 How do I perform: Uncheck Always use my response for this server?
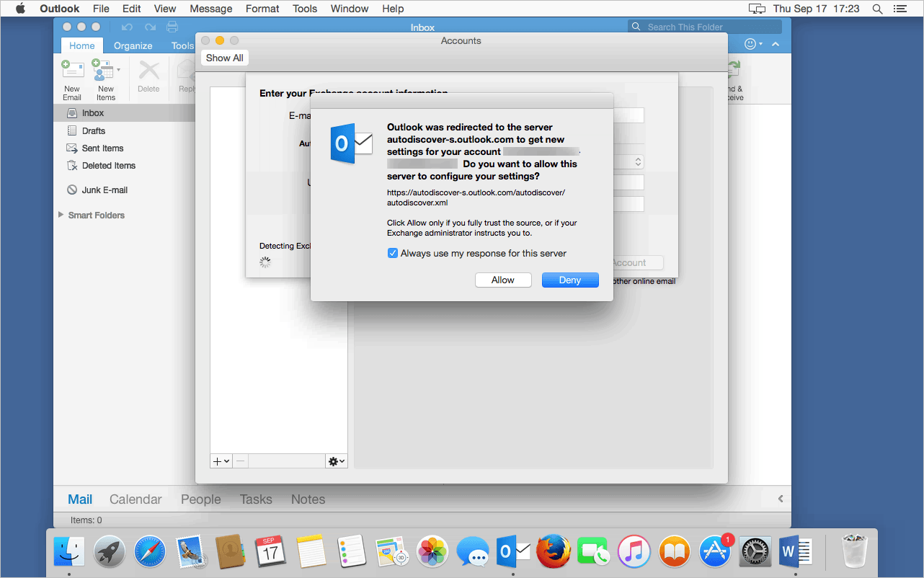393,254
